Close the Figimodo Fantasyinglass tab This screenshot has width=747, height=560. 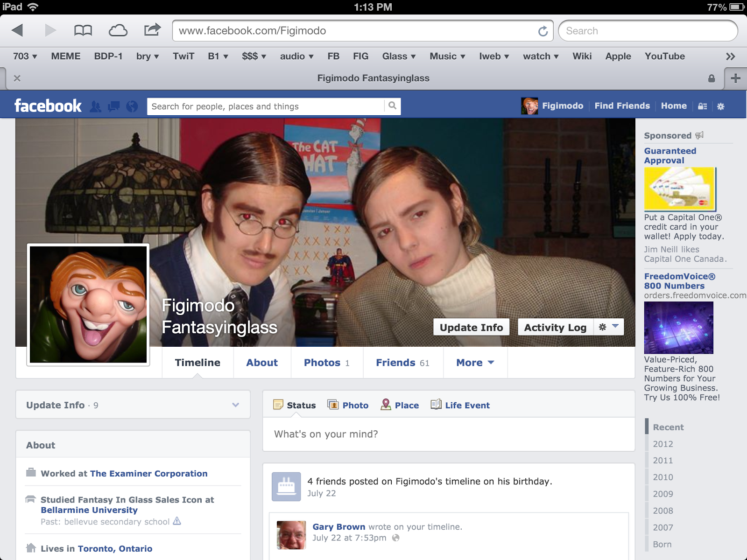pyautogui.click(x=17, y=78)
